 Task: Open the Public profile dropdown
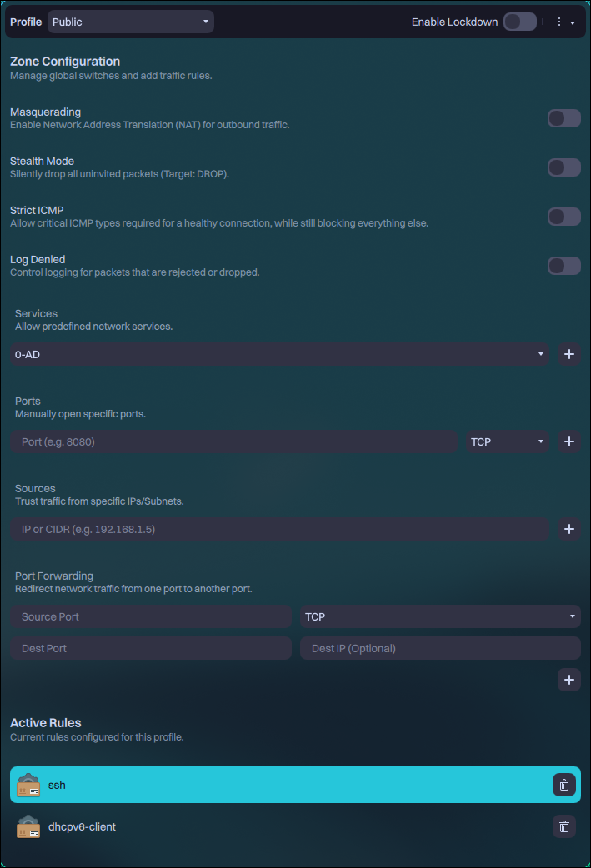click(x=130, y=22)
